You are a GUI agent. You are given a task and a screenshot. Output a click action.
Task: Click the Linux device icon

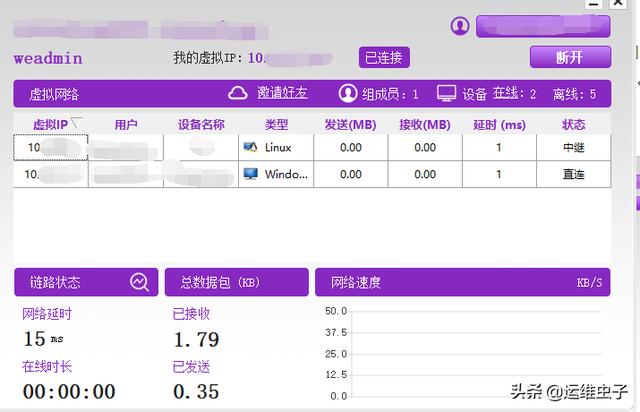[250, 147]
